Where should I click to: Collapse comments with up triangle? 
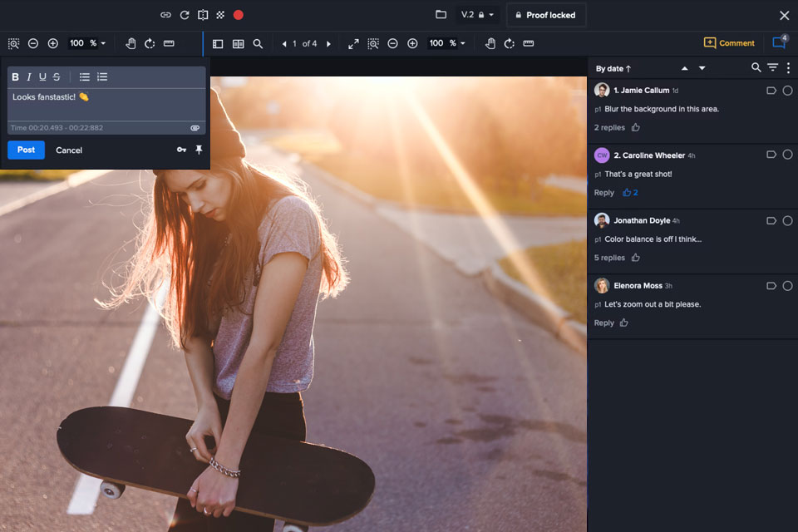click(684, 68)
